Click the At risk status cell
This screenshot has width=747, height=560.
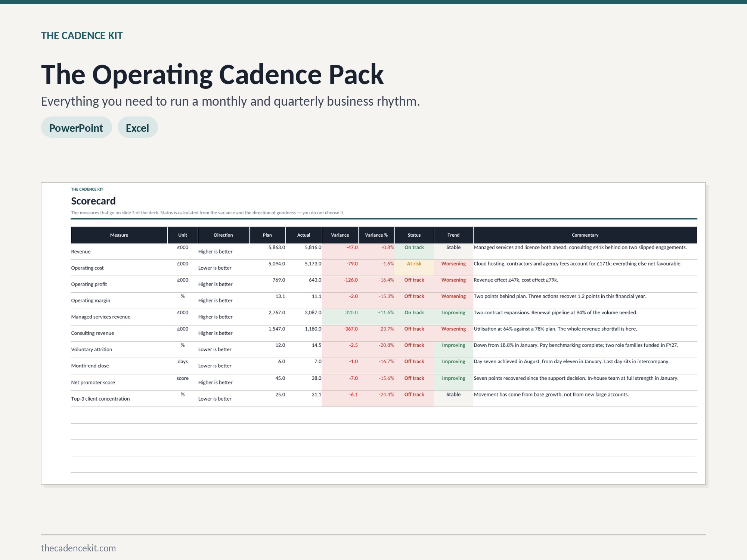pyautogui.click(x=414, y=268)
